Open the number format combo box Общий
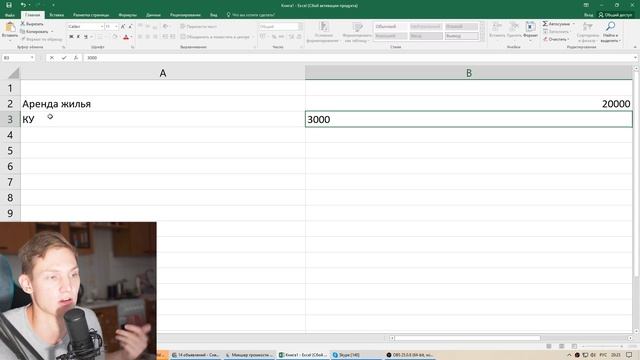The height and width of the screenshot is (360, 640). [280, 27]
